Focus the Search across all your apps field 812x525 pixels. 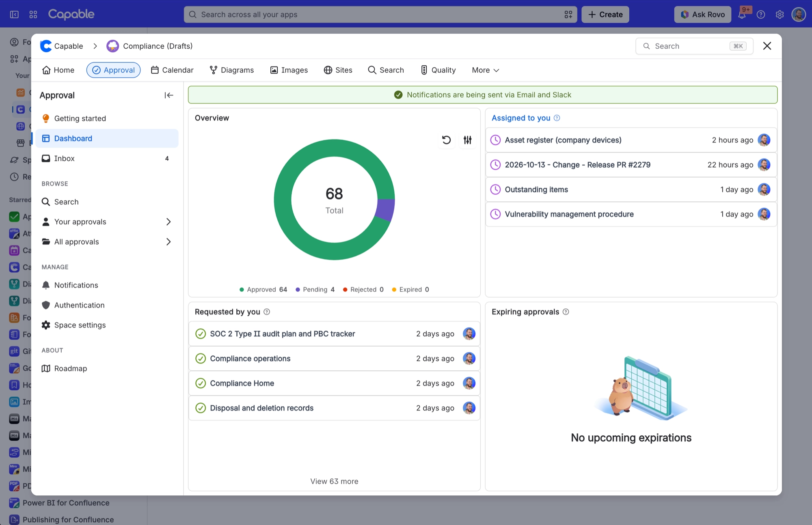380,15
